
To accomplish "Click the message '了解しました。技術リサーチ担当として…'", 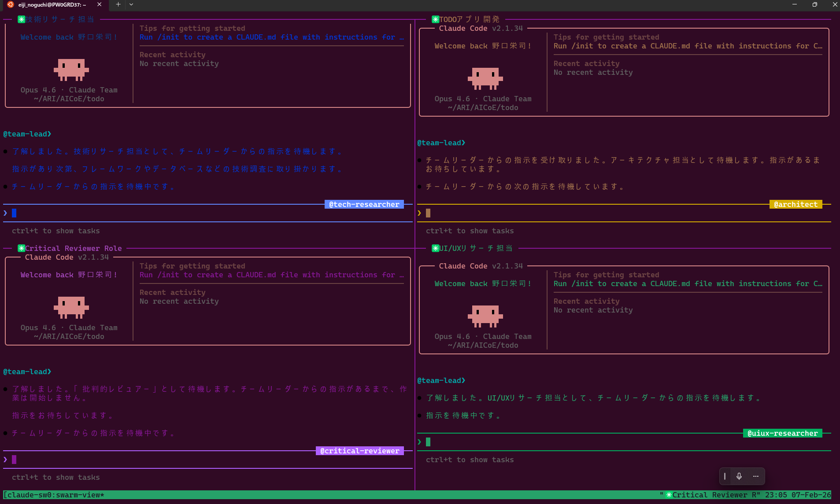I will [177, 151].
